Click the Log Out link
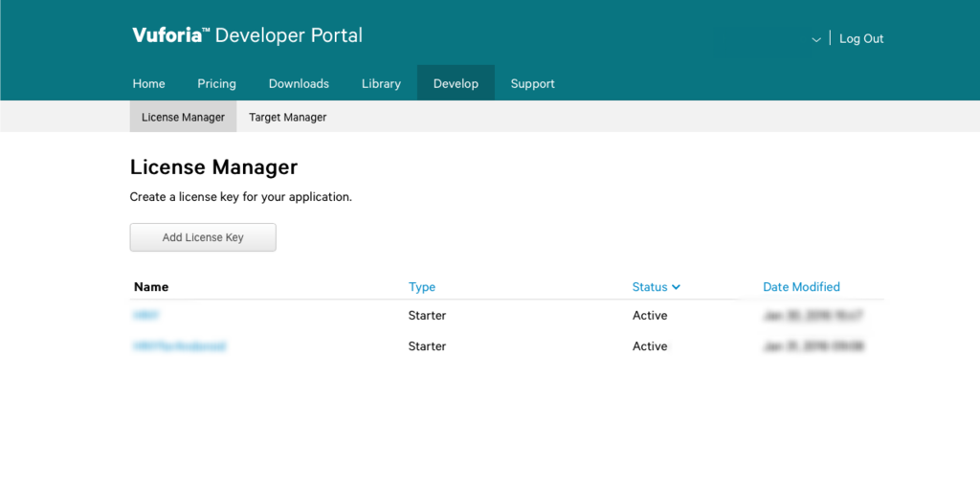The width and height of the screenshot is (980, 488). pos(861,39)
